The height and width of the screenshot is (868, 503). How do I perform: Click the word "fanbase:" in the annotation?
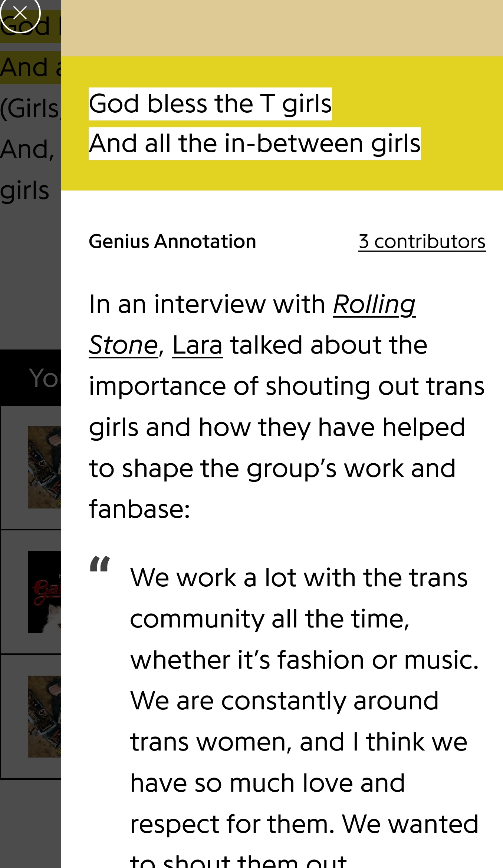coord(139,509)
